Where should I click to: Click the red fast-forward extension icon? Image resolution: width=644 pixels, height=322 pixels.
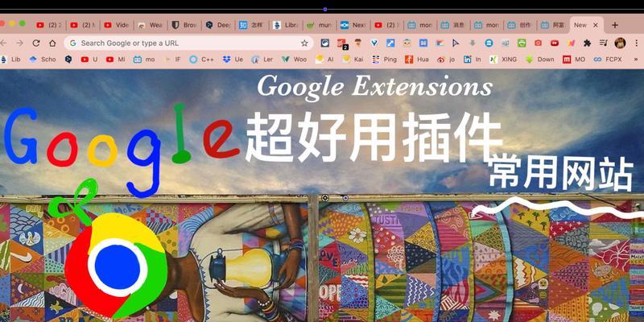pos(555,43)
